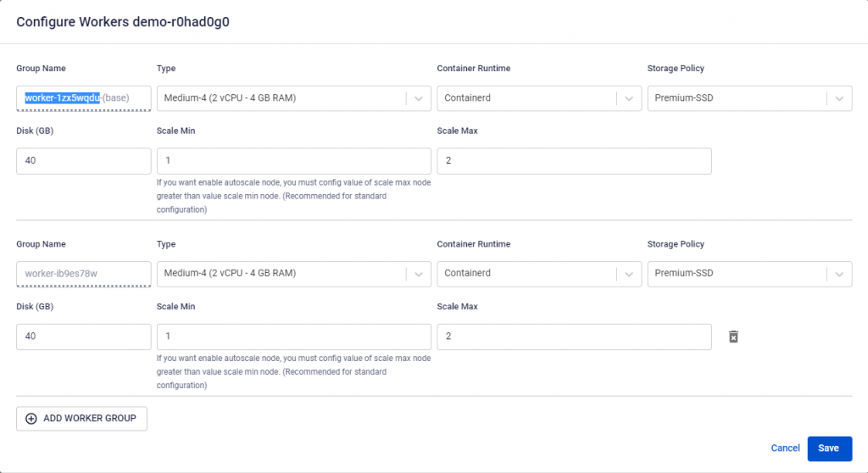The width and height of the screenshot is (868, 473).
Task: Focus Scale Max field in second group
Action: pos(573,337)
